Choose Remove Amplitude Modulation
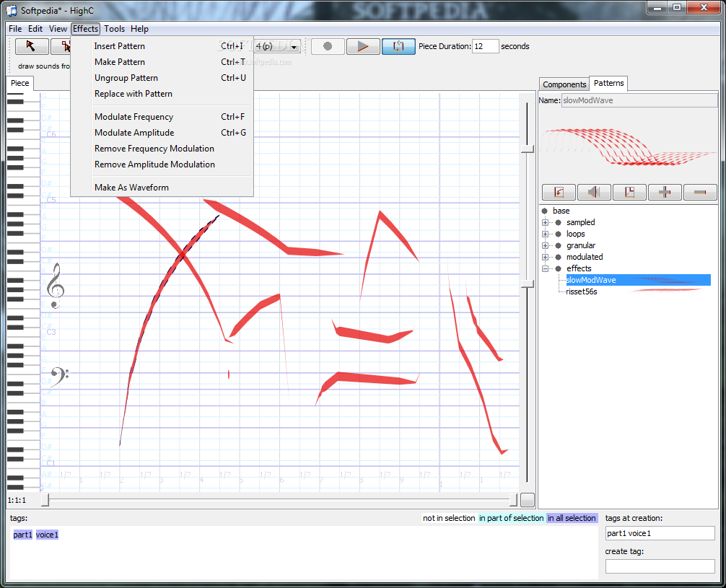The height and width of the screenshot is (588, 726). 162,164
